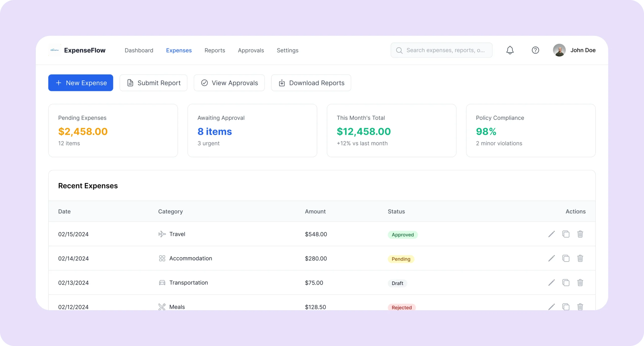Click the Submit Report button

pos(153,83)
